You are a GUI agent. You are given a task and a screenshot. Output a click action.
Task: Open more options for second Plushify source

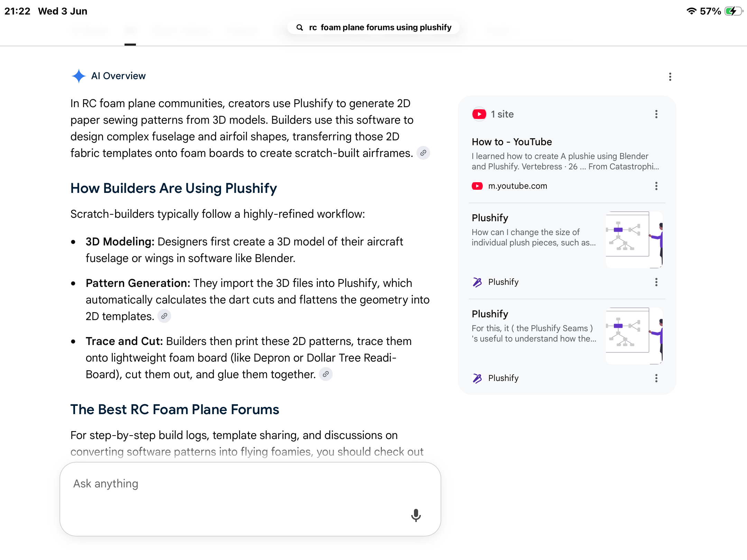pos(656,379)
